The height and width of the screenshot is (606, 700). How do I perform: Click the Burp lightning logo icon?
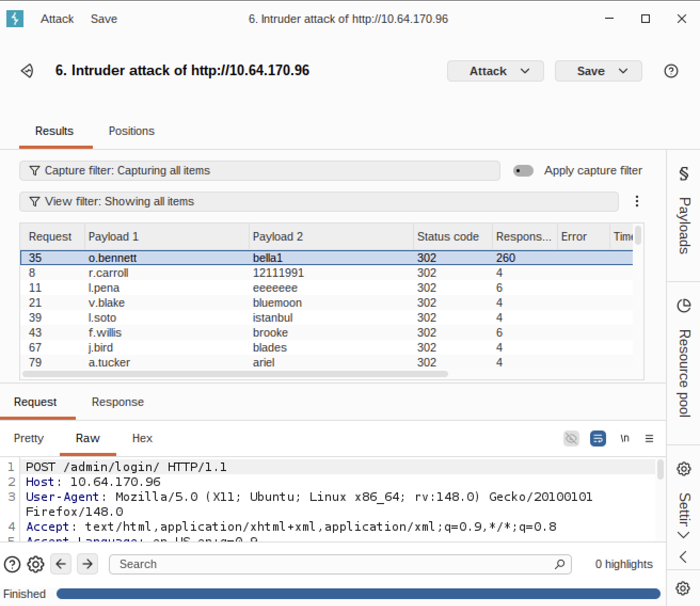(15, 19)
